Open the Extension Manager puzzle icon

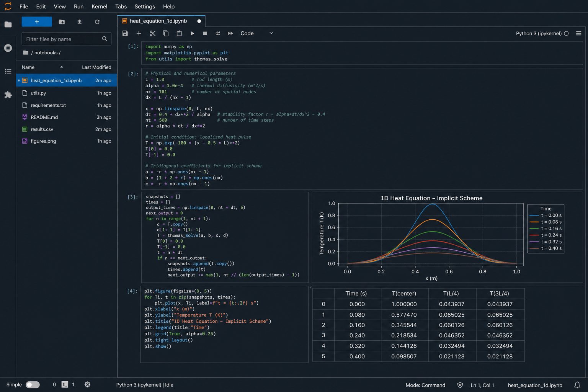tap(8, 95)
